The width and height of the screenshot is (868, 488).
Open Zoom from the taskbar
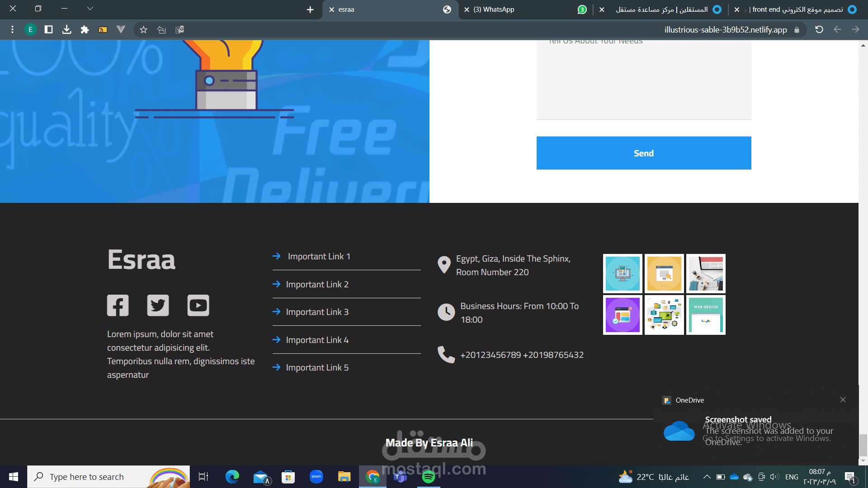[x=316, y=477]
